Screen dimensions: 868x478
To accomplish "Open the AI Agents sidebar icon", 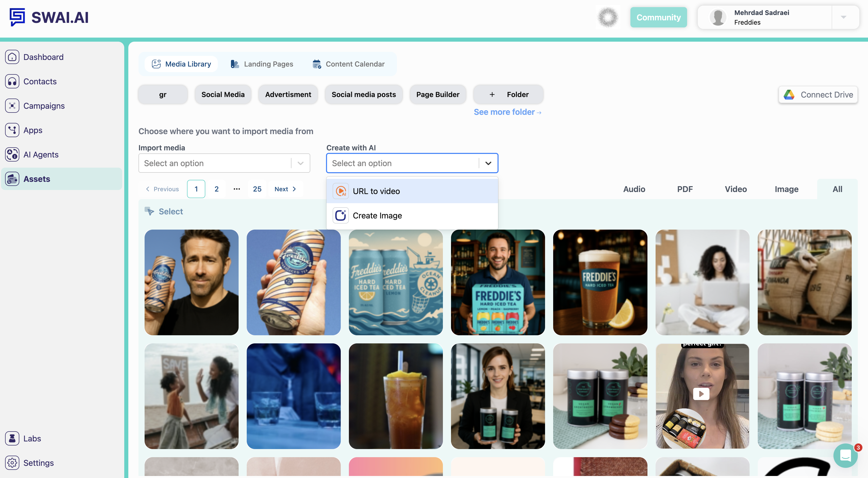I will pos(12,155).
